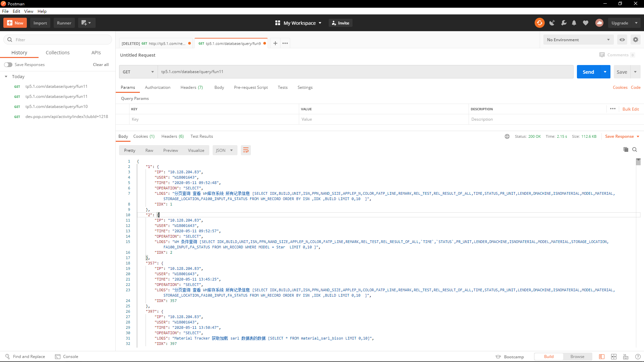Image resolution: width=644 pixels, height=362 pixels.
Task: Open the manage environments gear icon
Action: 636,40
